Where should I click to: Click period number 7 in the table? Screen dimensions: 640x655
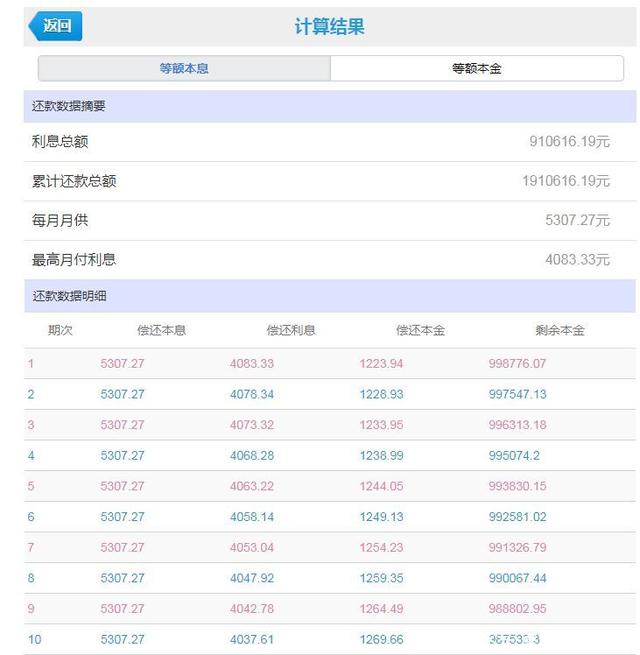click(x=31, y=547)
